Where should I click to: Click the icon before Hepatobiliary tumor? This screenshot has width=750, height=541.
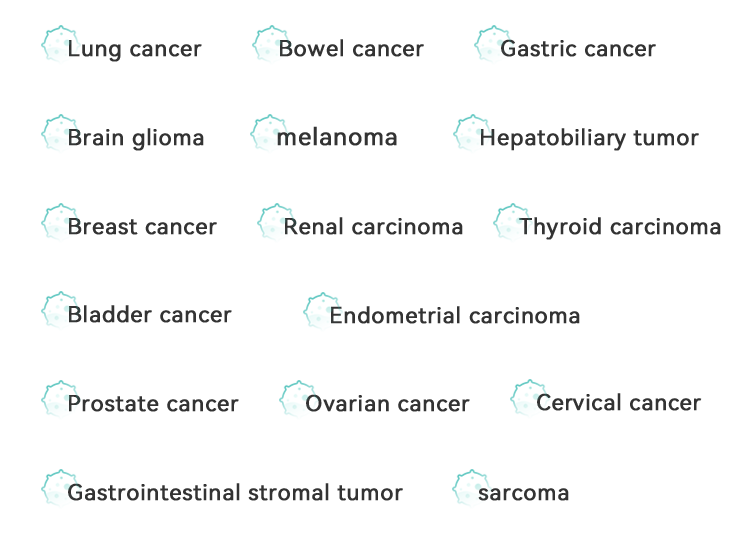[472, 133]
